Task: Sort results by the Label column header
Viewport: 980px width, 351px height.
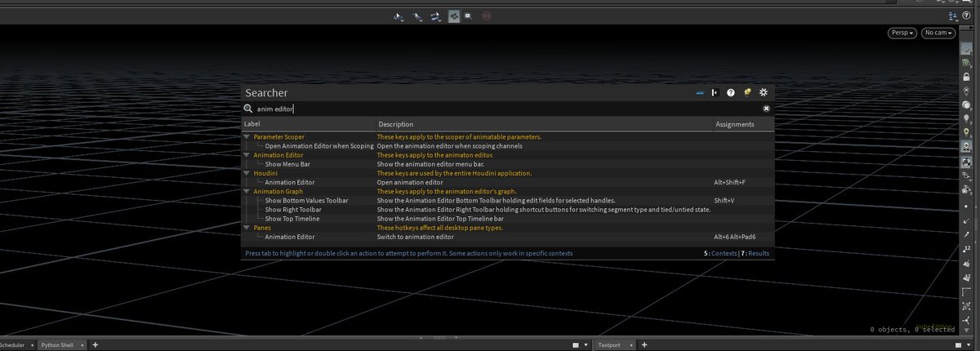Action: (x=309, y=124)
